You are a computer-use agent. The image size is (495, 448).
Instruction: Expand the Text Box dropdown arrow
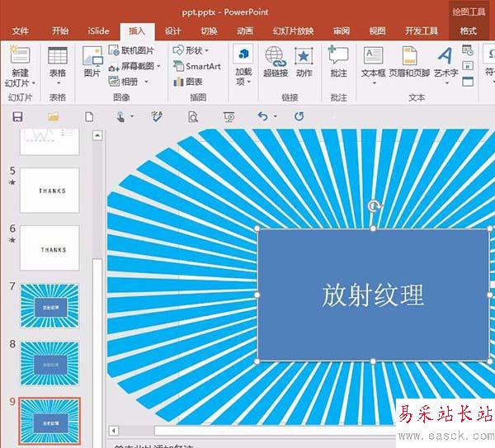coord(374,83)
